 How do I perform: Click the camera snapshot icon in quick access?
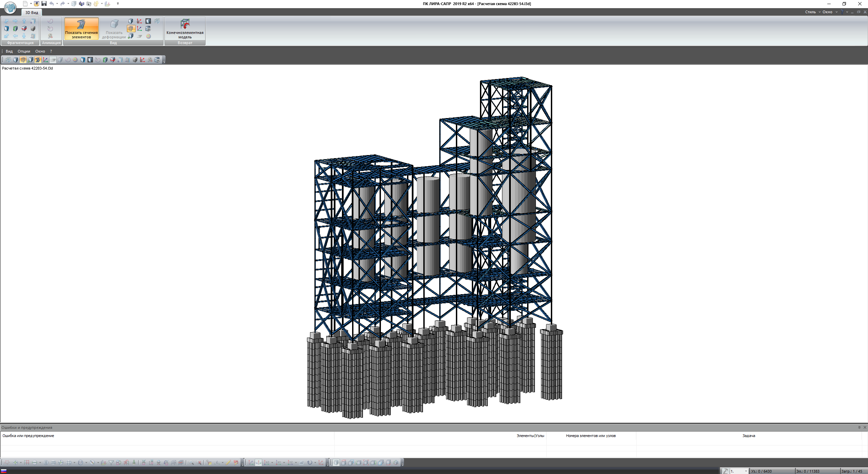[89, 4]
